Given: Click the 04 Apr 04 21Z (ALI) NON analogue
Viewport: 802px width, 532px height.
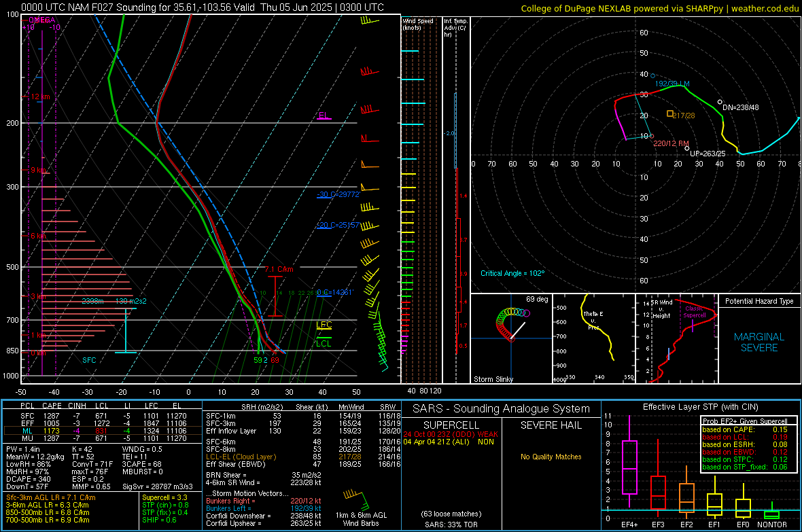Looking at the screenshot, I should [x=449, y=442].
